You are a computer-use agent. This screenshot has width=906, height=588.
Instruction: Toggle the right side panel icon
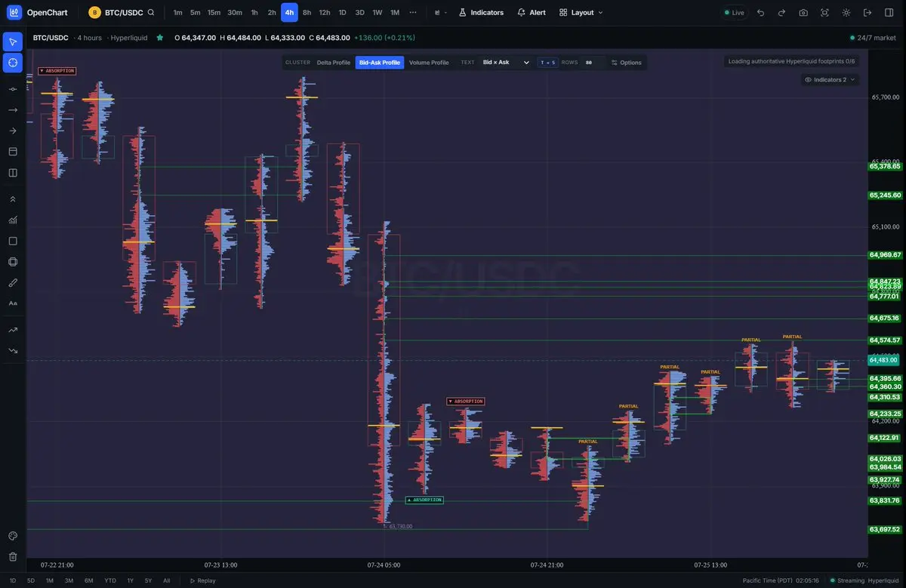point(889,12)
